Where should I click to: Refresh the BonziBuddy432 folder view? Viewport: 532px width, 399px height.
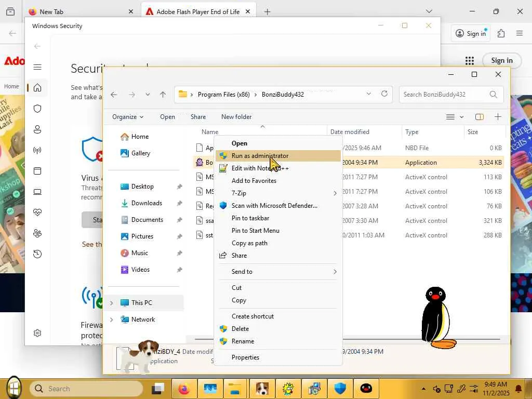(x=384, y=94)
